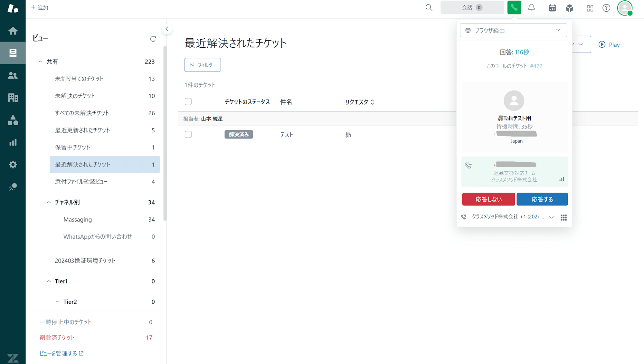Refresh the views list
Image resolution: width=644 pixels, height=364 pixels.
[x=153, y=39]
